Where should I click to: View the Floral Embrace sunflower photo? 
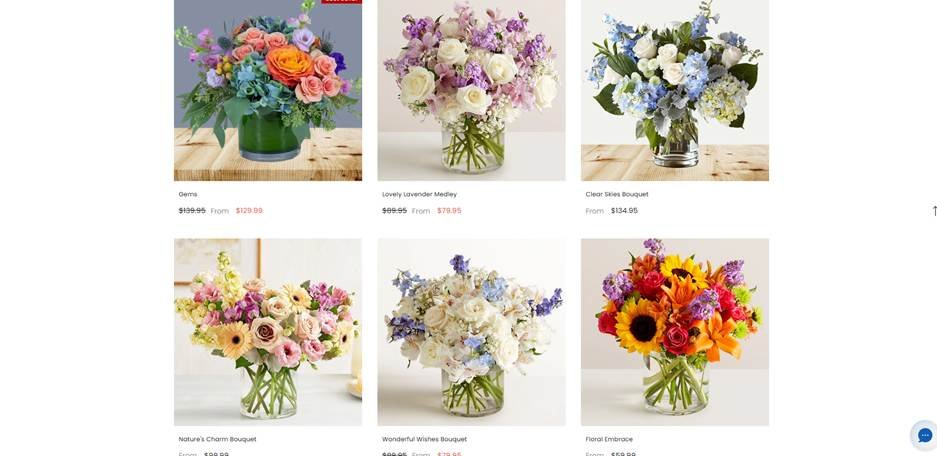point(675,332)
